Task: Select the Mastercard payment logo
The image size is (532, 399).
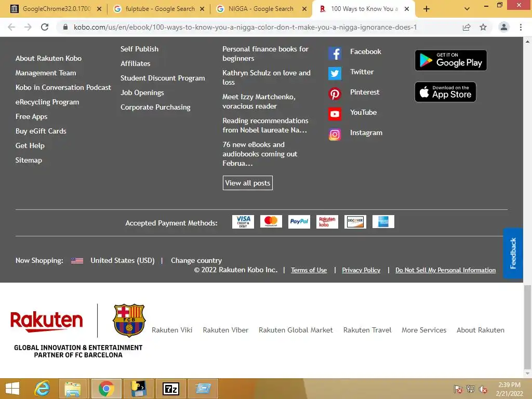Action: (x=271, y=221)
